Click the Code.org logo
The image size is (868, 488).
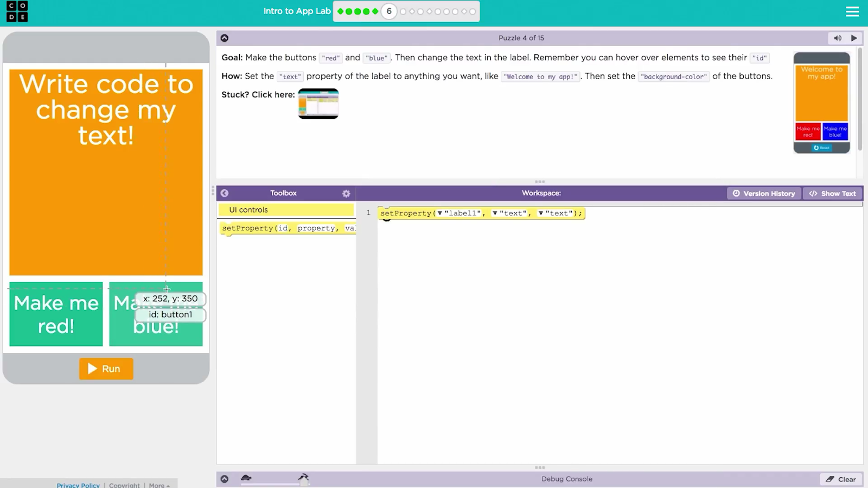tap(17, 11)
